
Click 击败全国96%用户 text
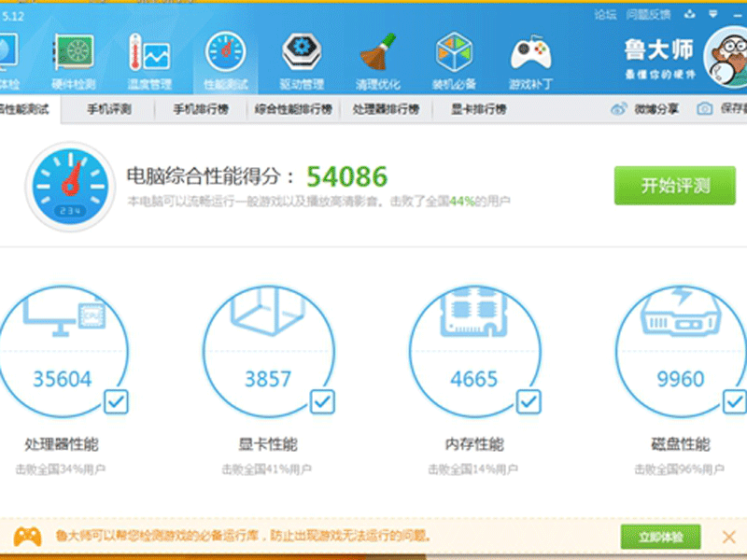[x=680, y=469]
